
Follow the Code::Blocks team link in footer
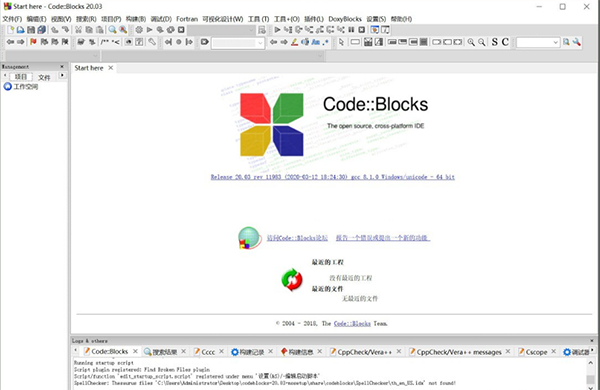(352, 324)
